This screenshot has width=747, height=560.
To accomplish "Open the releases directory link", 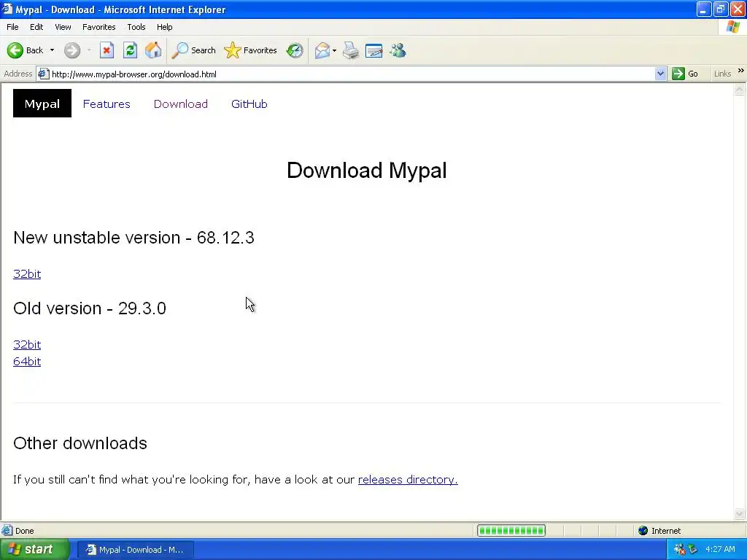I will [408, 480].
